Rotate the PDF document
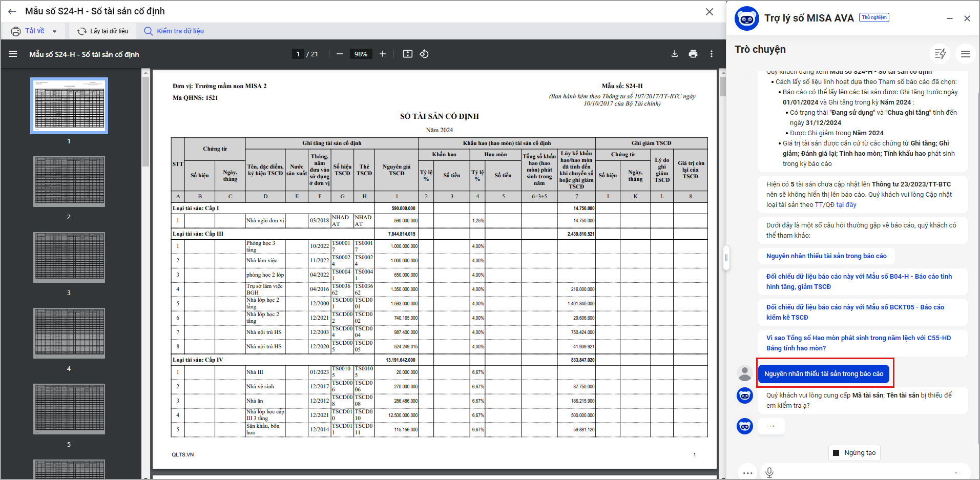 click(x=424, y=54)
